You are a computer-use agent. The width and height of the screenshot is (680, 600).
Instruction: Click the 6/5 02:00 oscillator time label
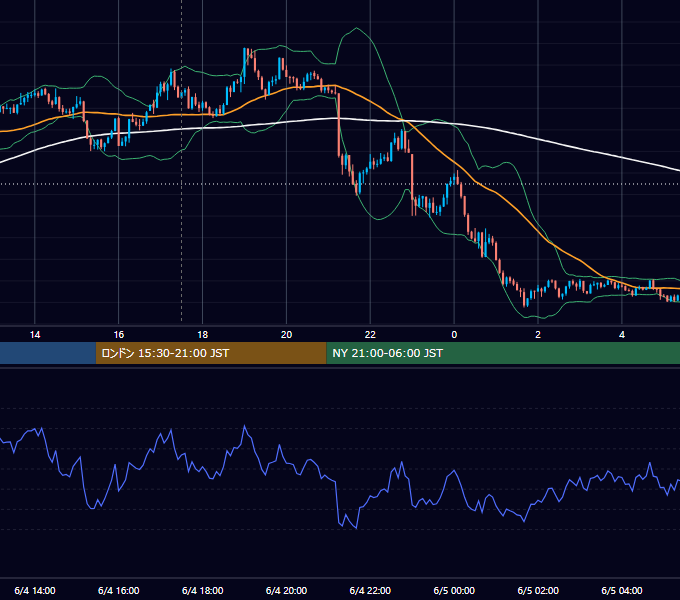tap(538, 590)
